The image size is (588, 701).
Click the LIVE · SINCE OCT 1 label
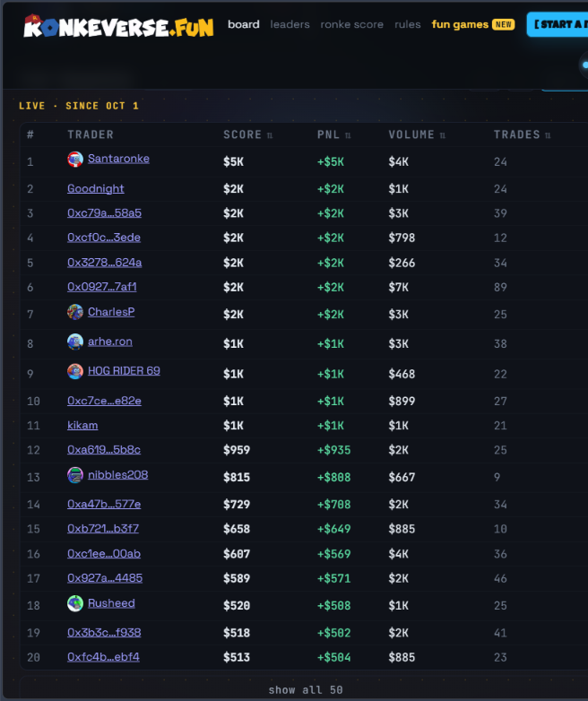79,106
